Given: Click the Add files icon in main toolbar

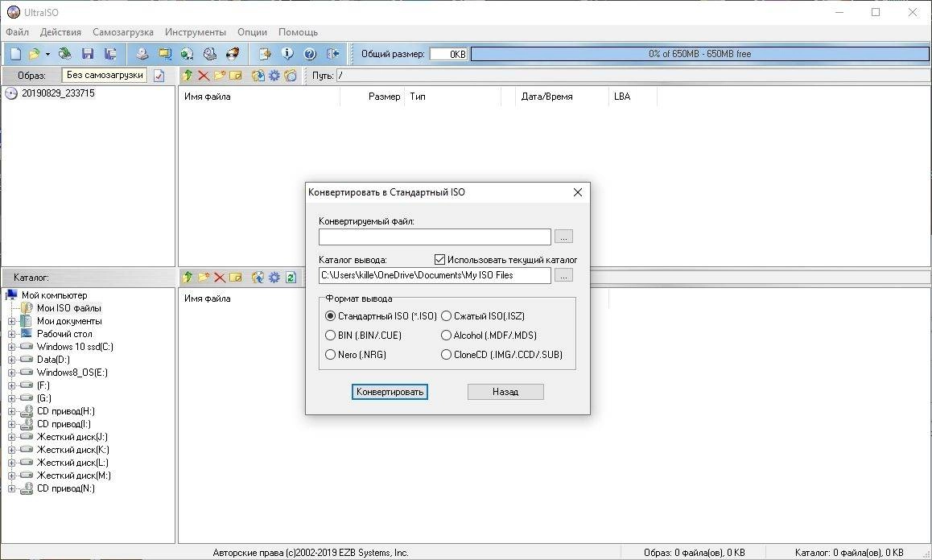Looking at the screenshot, I should [x=265, y=53].
